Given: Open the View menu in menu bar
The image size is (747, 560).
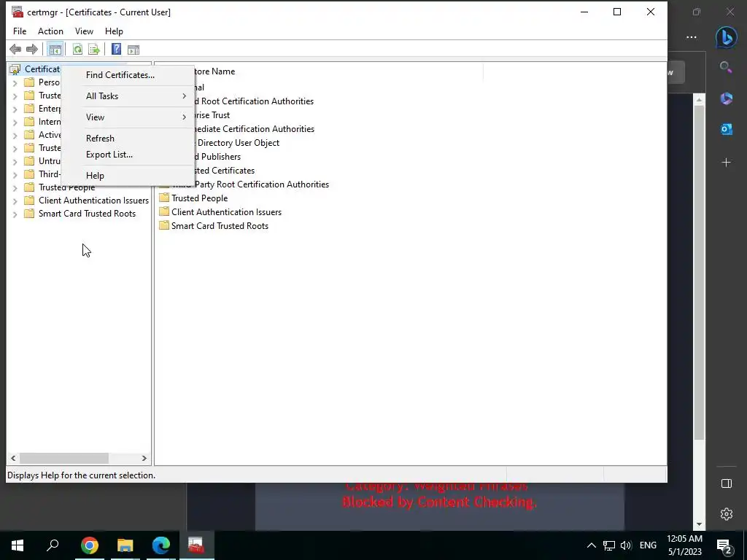Looking at the screenshot, I should point(84,31).
